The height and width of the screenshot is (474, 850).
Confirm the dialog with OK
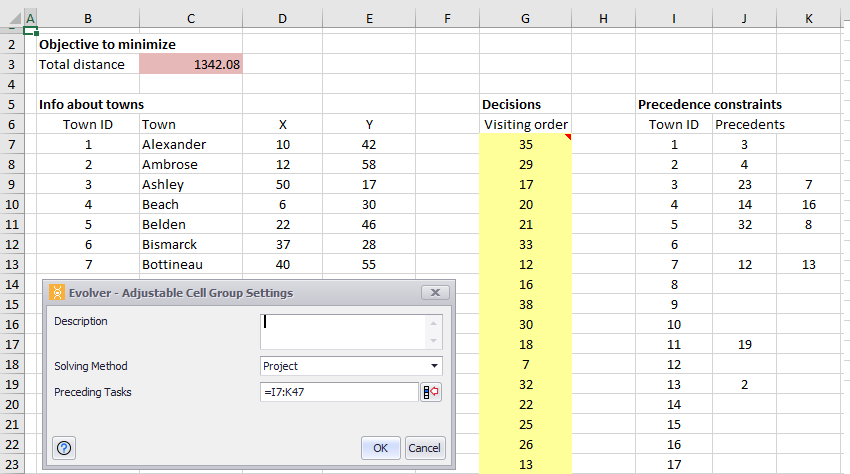[x=381, y=448]
